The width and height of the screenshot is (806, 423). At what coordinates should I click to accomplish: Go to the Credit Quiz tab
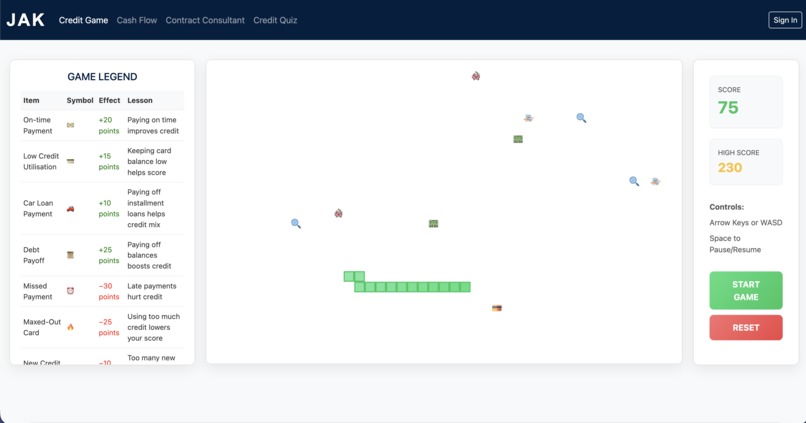(x=275, y=20)
